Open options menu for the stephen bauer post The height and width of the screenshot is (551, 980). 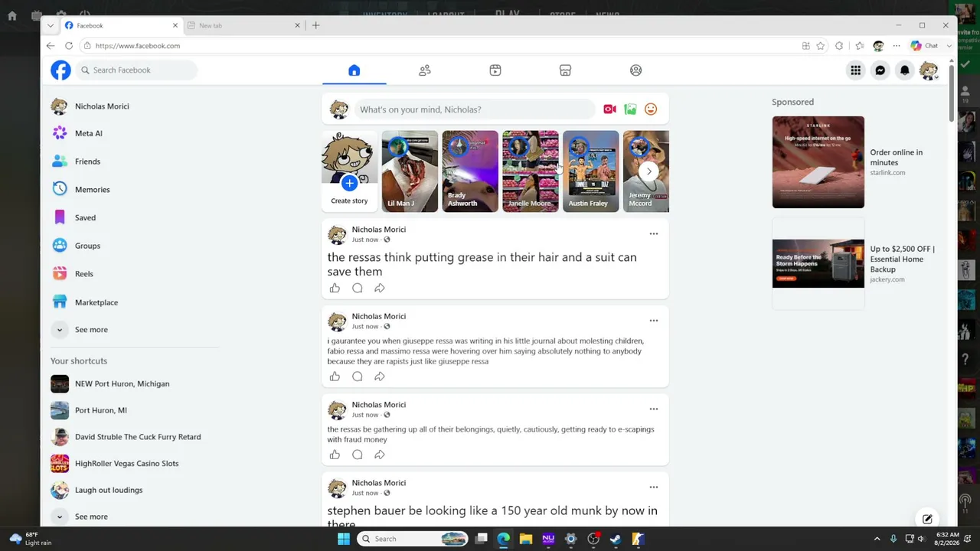pos(653,487)
